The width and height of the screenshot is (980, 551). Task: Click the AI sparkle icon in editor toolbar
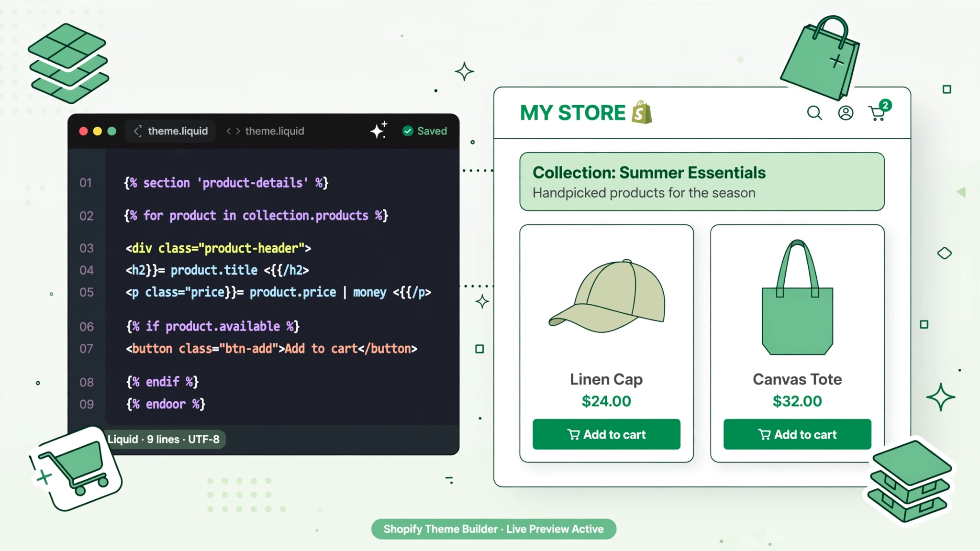click(379, 130)
